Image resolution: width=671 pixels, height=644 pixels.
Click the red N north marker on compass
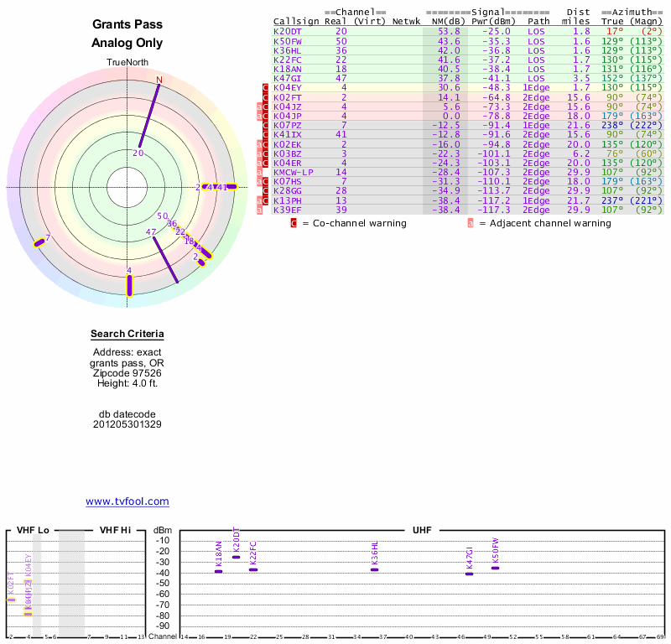[x=159, y=80]
